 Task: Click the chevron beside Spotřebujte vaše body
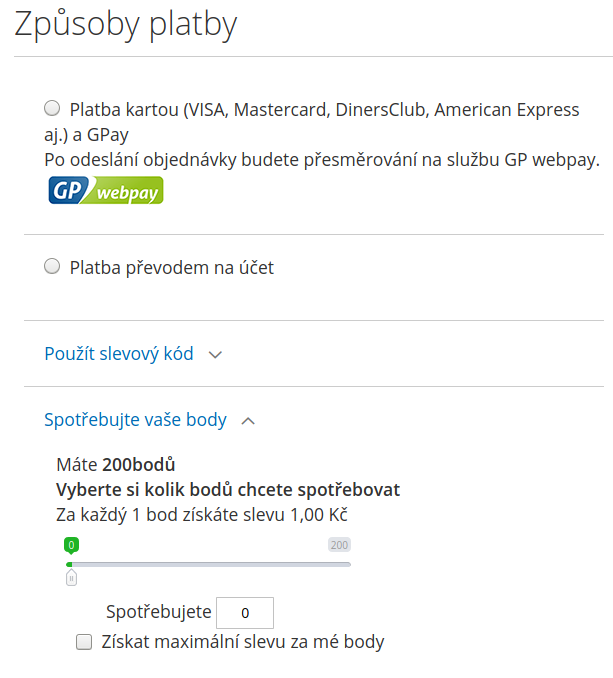coord(249,421)
